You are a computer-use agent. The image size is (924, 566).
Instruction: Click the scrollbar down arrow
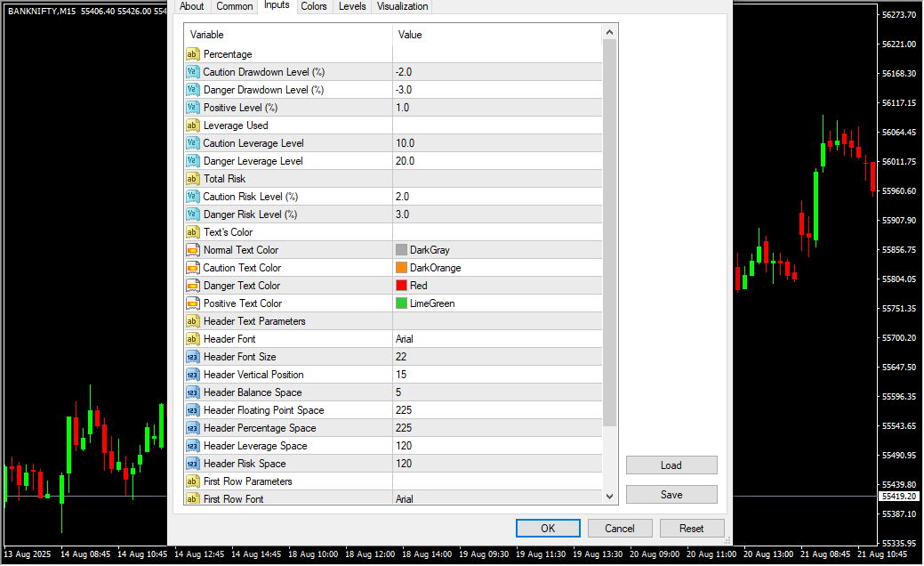point(609,497)
